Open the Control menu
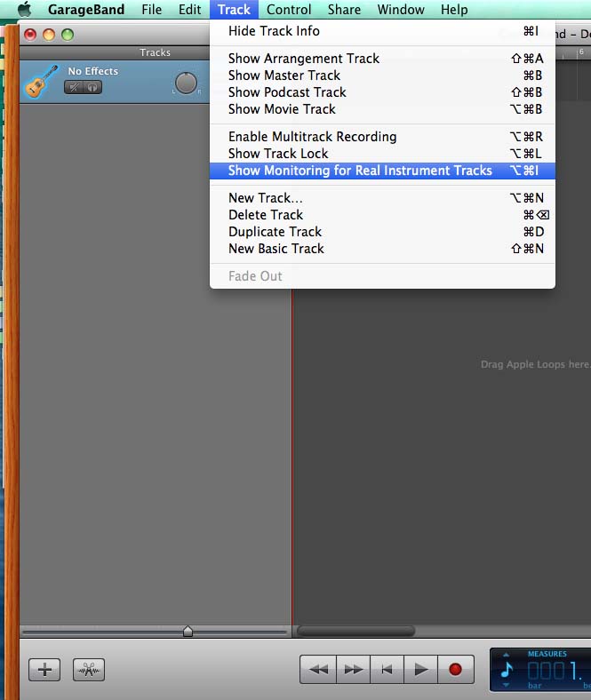This screenshot has height=700, width=591. [289, 10]
